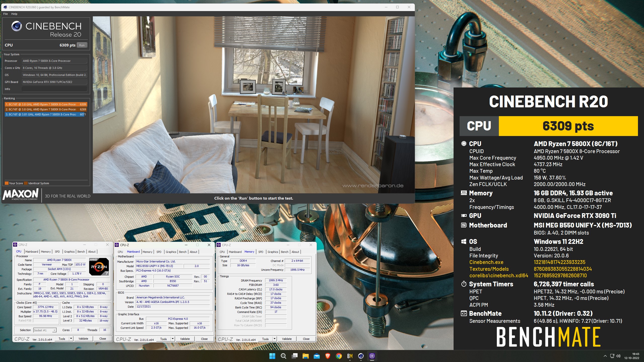Click Your Score orange legend swatch
644x362 pixels.
(7, 183)
